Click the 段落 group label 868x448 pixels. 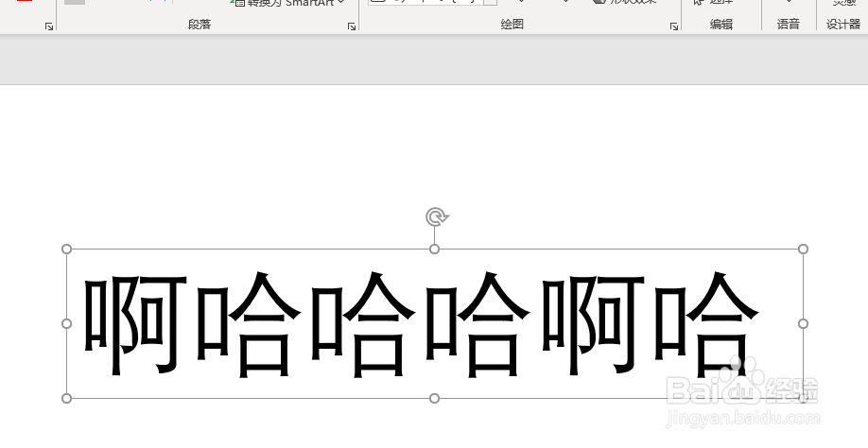200,25
